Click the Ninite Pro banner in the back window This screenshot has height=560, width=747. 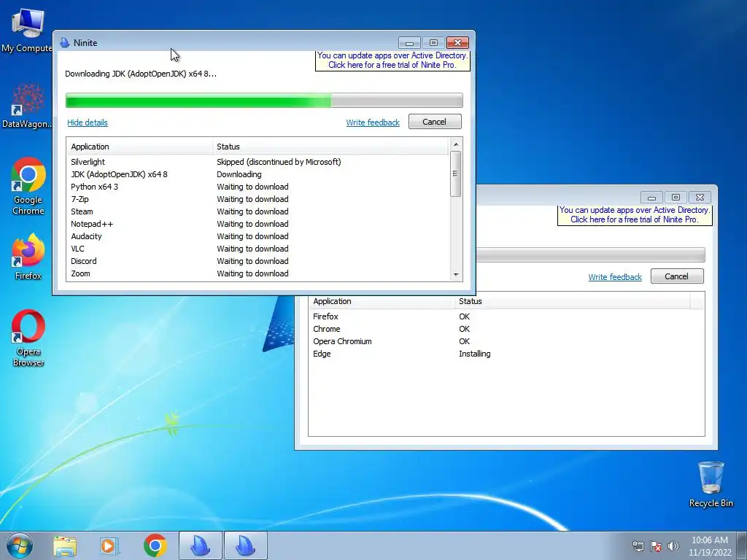coord(635,215)
